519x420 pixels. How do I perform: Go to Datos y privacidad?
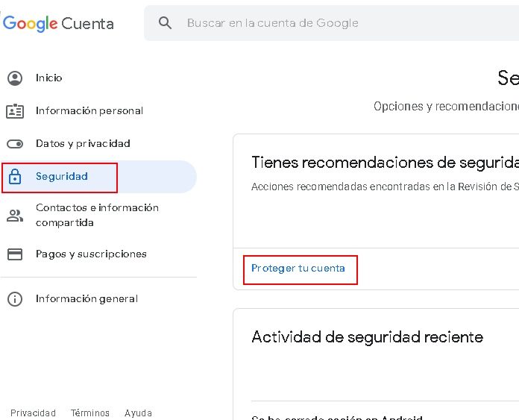[83, 144]
